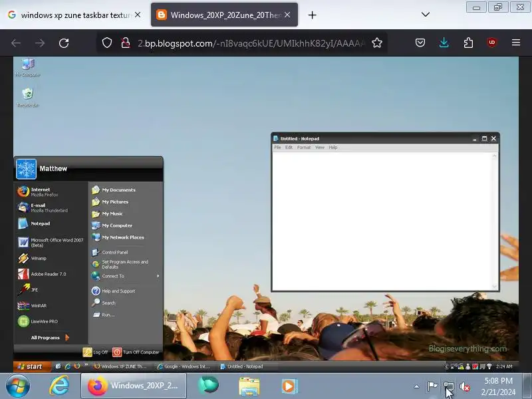The height and width of the screenshot is (399, 532).
Task: Open the network tray icon
Action: tap(448, 386)
